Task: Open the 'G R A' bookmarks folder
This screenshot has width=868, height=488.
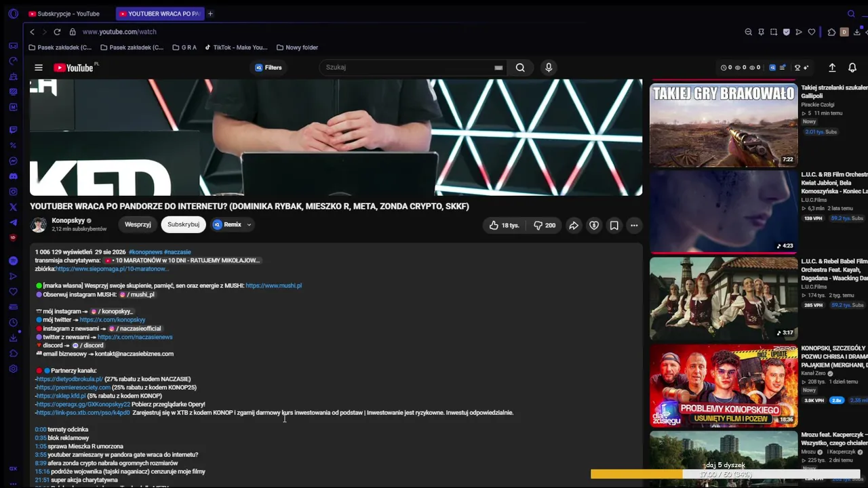Action: [x=184, y=47]
